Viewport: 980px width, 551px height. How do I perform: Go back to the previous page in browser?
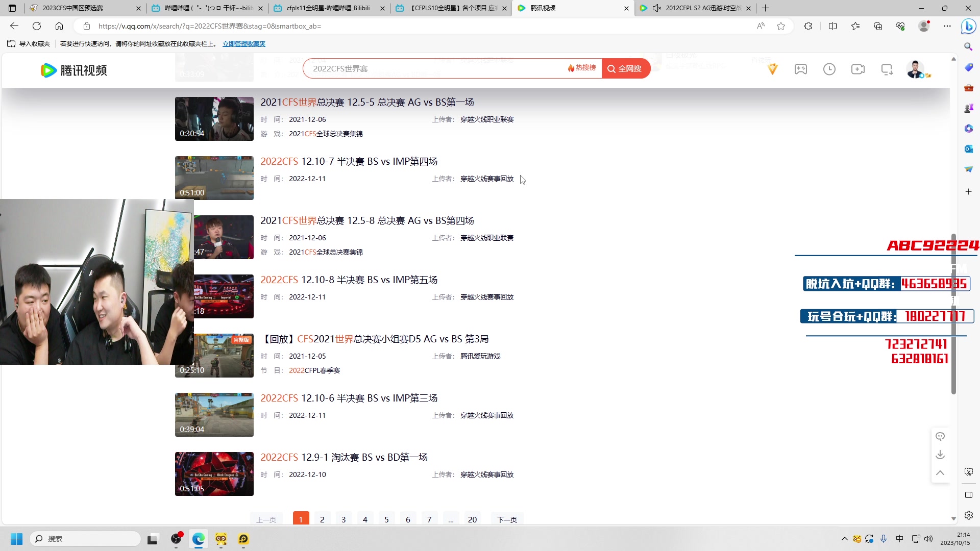click(x=14, y=26)
